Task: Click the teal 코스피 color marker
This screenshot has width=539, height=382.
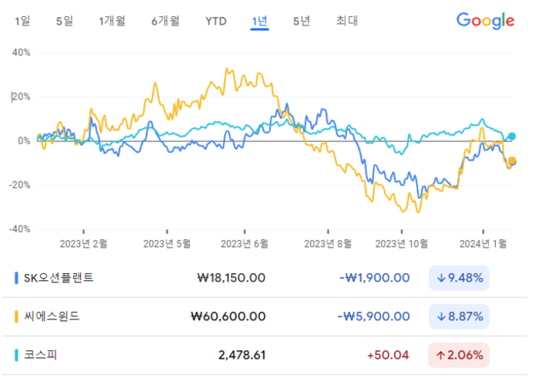Action: [x=16, y=355]
